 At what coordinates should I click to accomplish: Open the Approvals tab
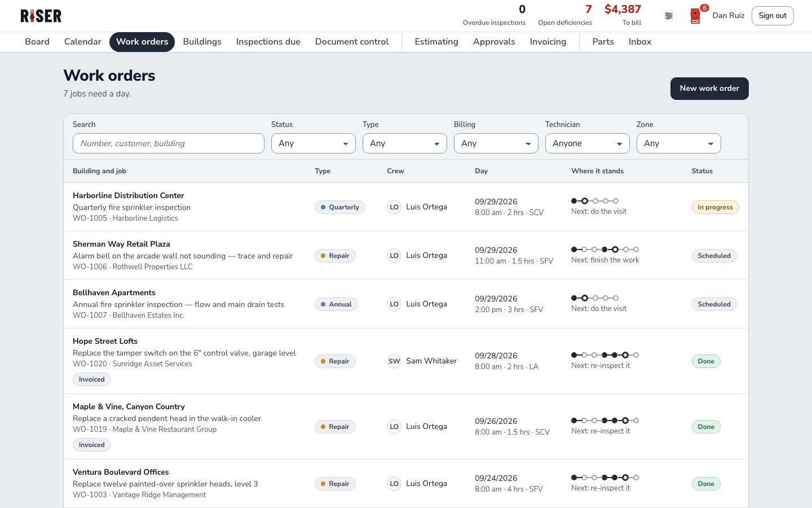click(494, 42)
